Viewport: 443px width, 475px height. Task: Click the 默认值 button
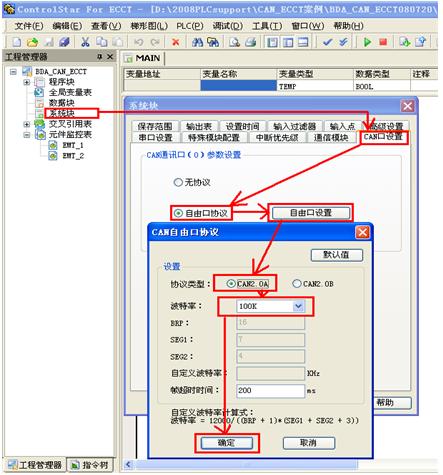(337, 255)
